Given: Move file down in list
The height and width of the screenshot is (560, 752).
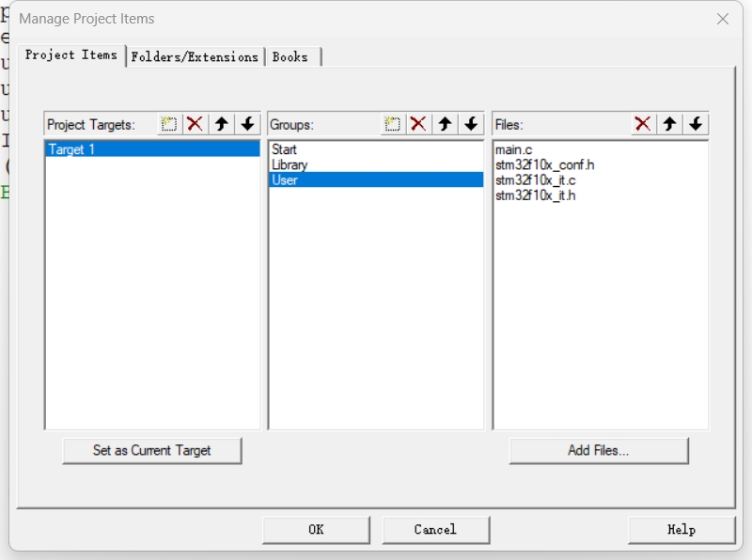Looking at the screenshot, I should click(696, 124).
